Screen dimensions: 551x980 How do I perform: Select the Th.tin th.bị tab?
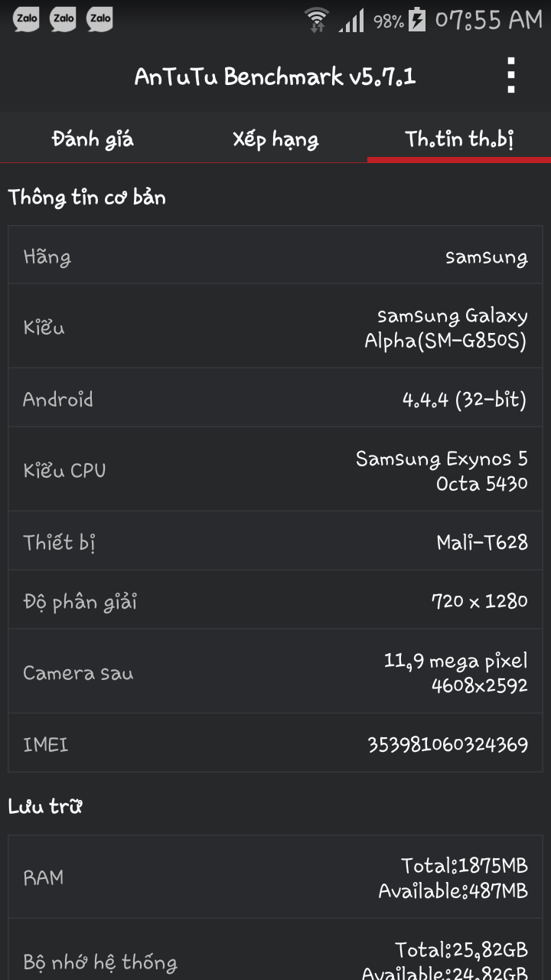[459, 139]
